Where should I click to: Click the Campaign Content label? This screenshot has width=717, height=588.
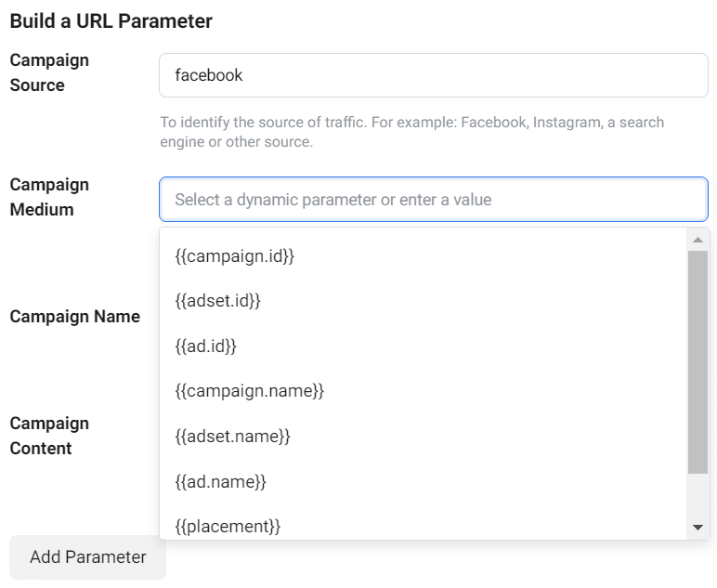[49, 436]
